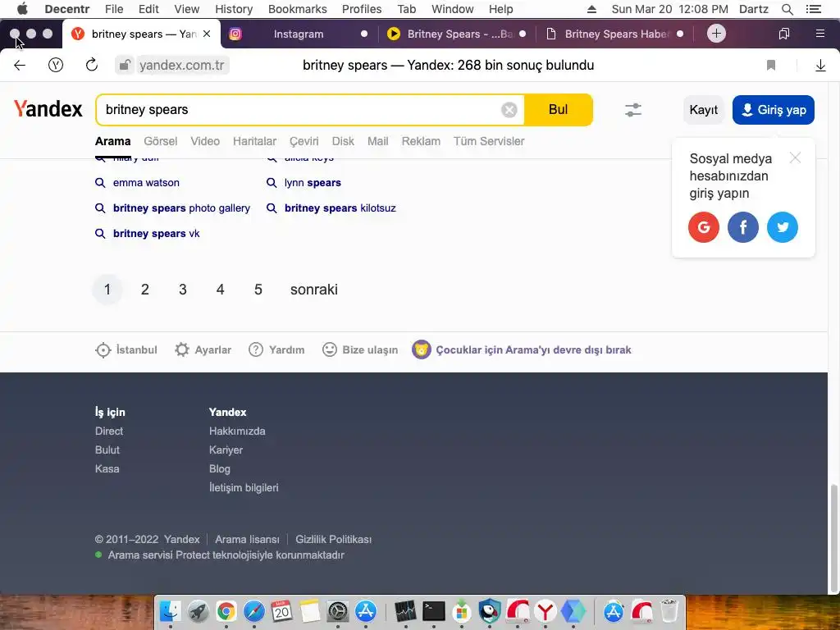Screen dimensions: 840x630
Task: Open the downloads arrow icon in toolbar
Action: click(x=820, y=66)
